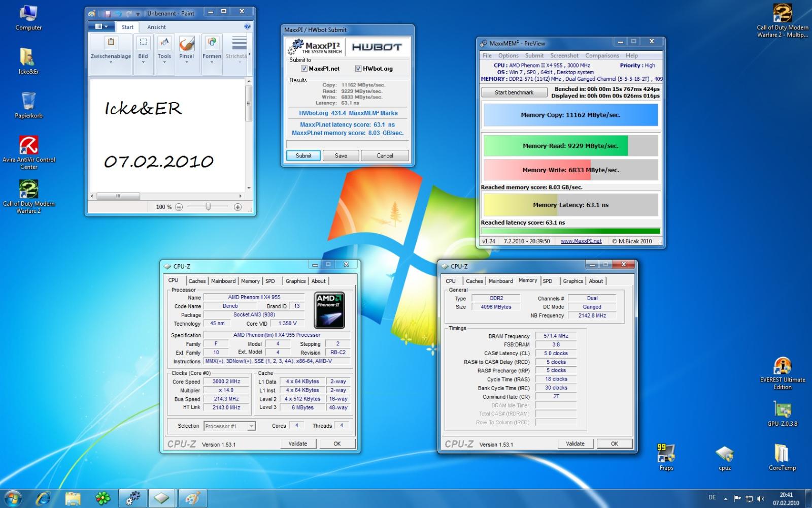This screenshot has width=812, height=508.
Task: Switch to the Ansicht tab in Paint
Action: pyautogui.click(x=156, y=27)
